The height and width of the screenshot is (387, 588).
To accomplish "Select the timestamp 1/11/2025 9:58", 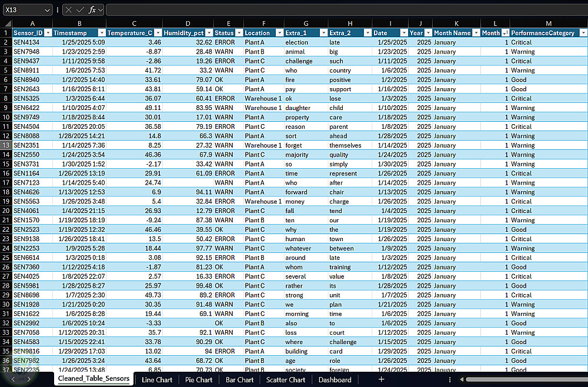I will coord(79,61).
